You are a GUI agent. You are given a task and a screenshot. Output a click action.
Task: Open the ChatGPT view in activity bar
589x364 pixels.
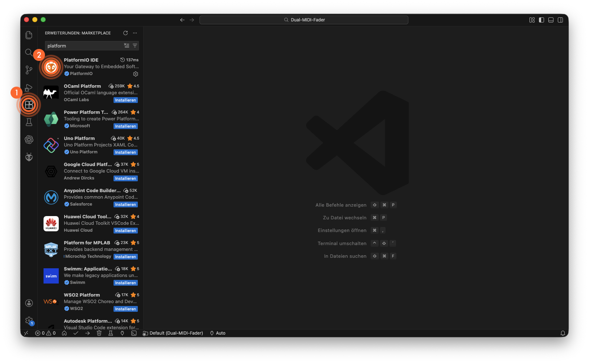click(29, 140)
